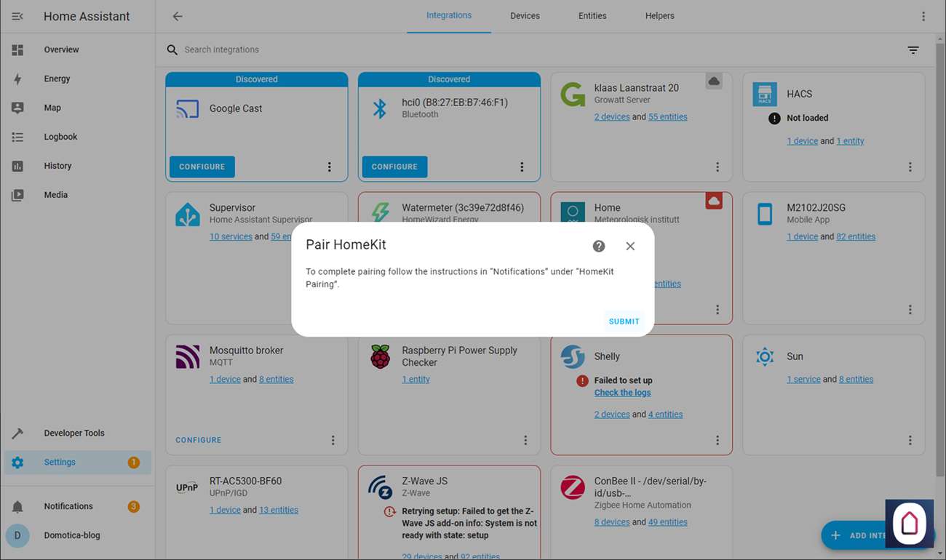Viewport: 946px width, 560px height.
Task: Open Shelly 2 devices link
Action: pos(612,415)
